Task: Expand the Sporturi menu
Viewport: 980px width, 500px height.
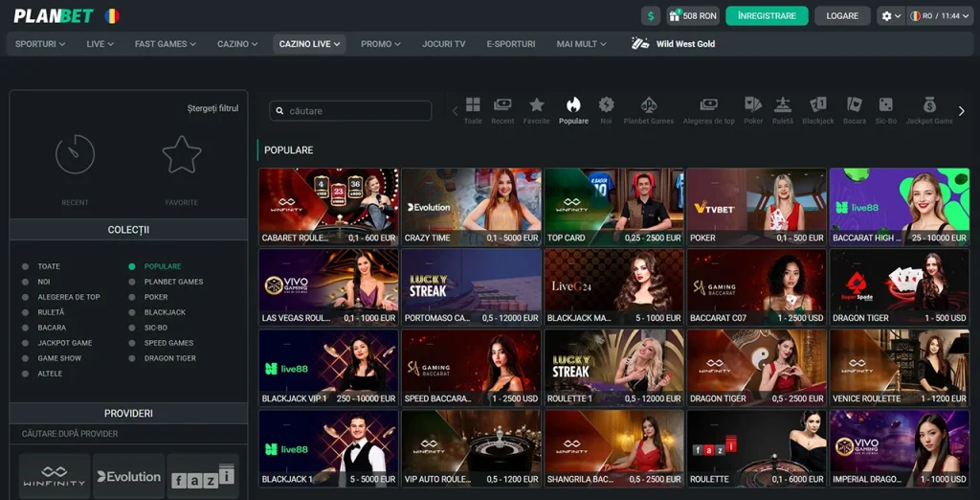Action: coord(40,44)
